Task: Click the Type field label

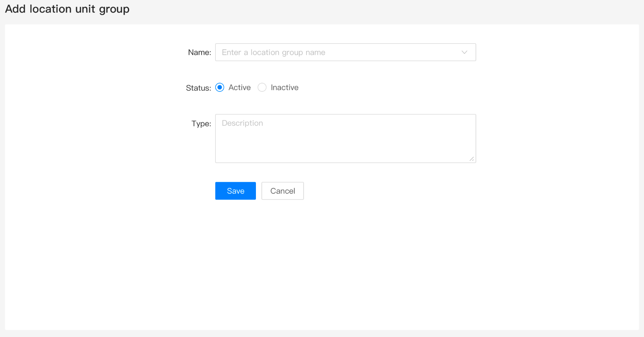Action: (201, 124)
